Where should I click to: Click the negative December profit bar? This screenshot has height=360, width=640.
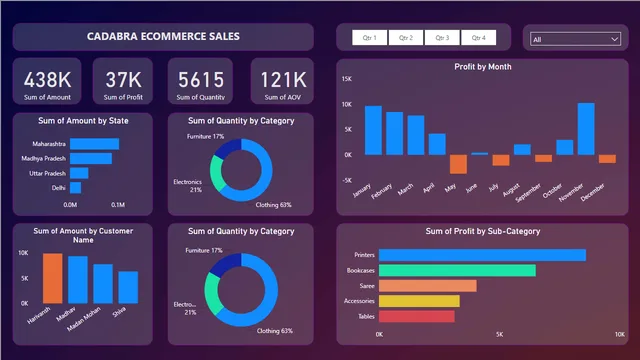pos(607,159)
